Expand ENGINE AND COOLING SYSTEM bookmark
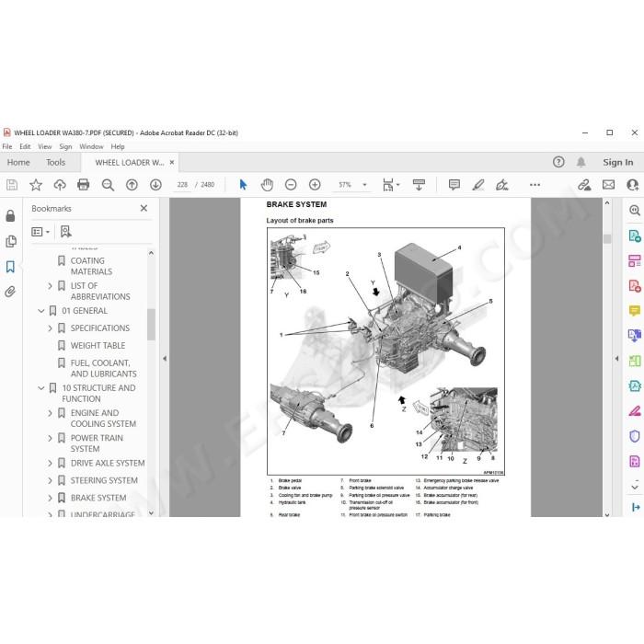The width and height of the screenshot is (644, 644). pyautogui.click(x=50, y=413)
